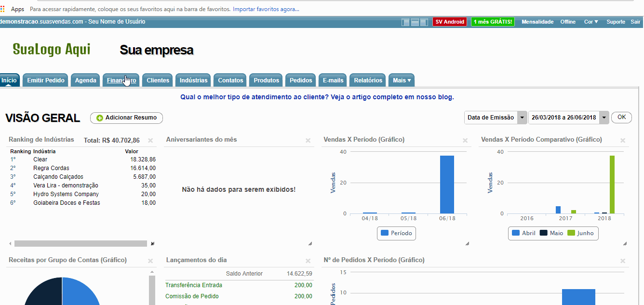Screen dimensions: 644x305
Task: Select the Clear row in ranking
Action: [x=82, y=159]
